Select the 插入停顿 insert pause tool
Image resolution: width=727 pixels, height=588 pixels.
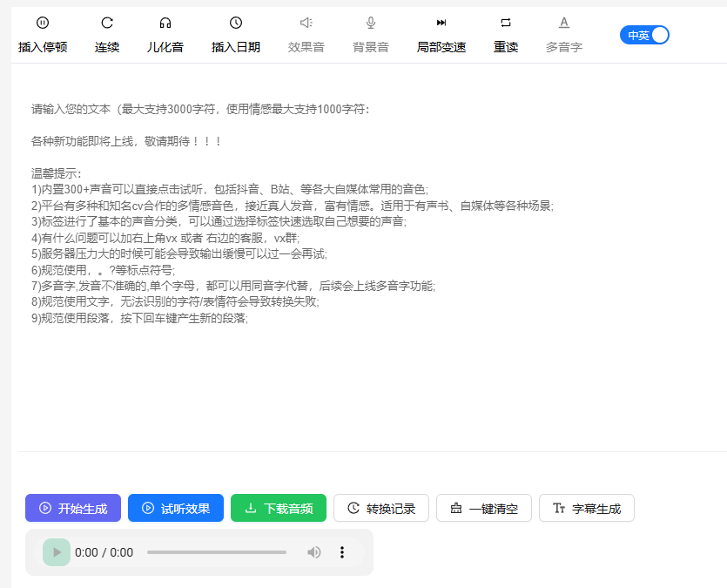click(42, 35)
